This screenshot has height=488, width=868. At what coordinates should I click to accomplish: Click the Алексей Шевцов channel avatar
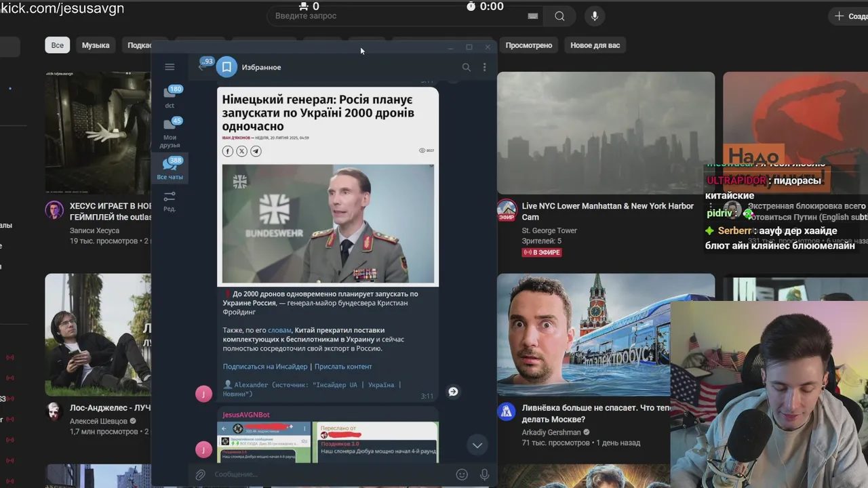54,411
